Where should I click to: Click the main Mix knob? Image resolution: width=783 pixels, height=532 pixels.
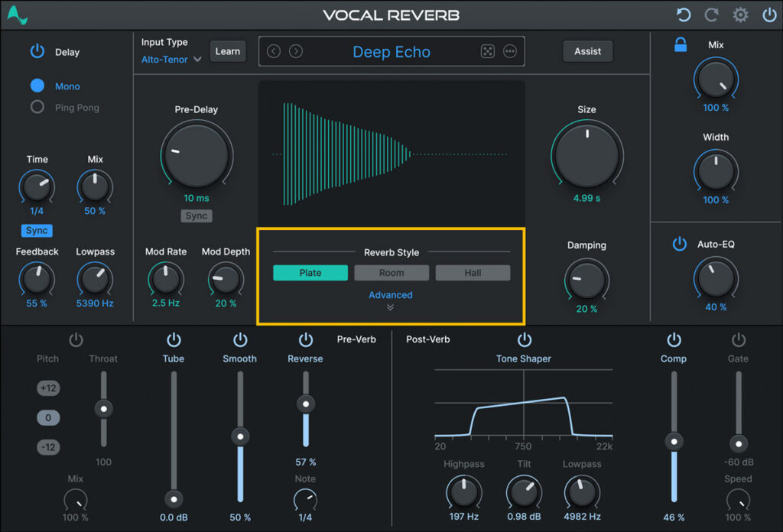[716, 79]
